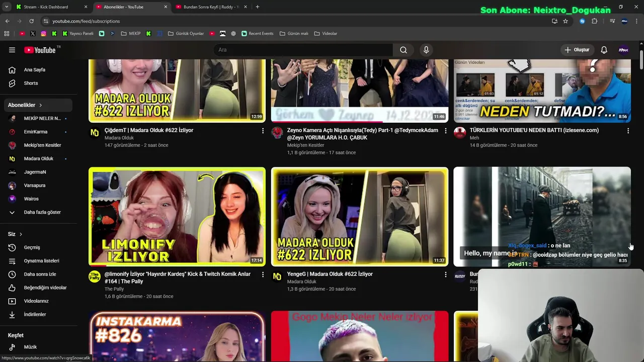644x362 pixels.
Task: Start voice search with the microphone
Action: [x=426, y=50]
